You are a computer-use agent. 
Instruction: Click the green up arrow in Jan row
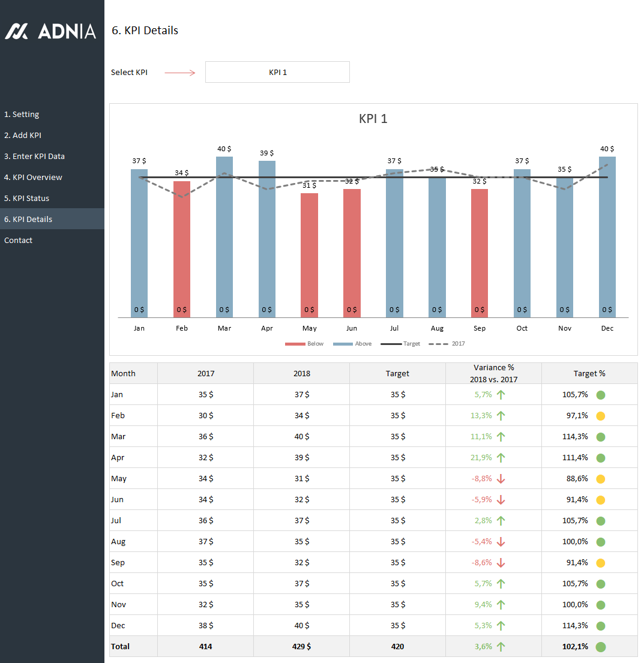pos(501,394)
